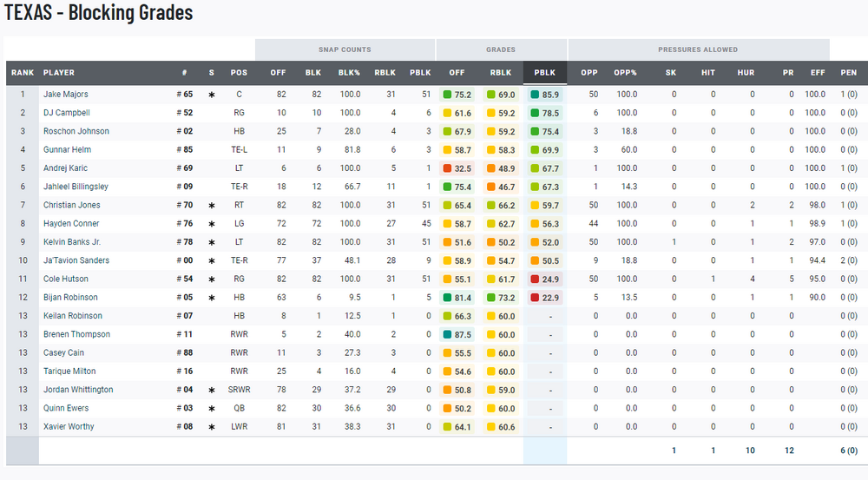Sort by the PLAYER column header
868x480 pixels.
[59, 73]
